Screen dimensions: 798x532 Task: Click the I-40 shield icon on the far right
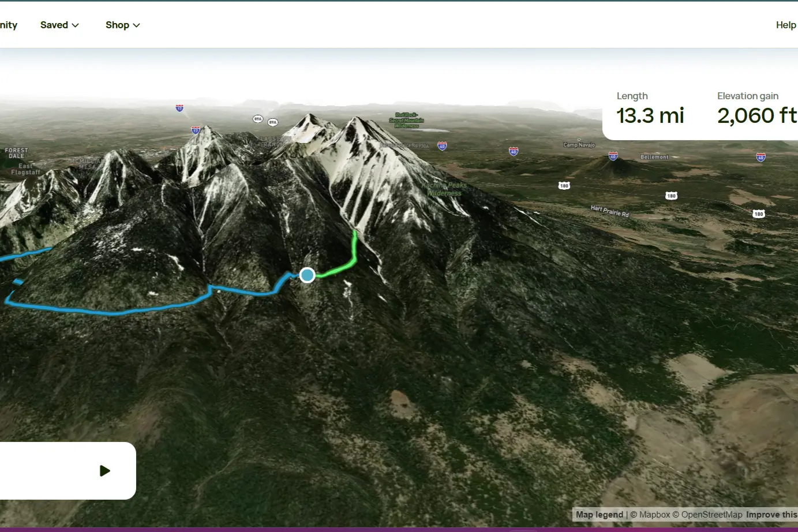[x=760, y=156]
